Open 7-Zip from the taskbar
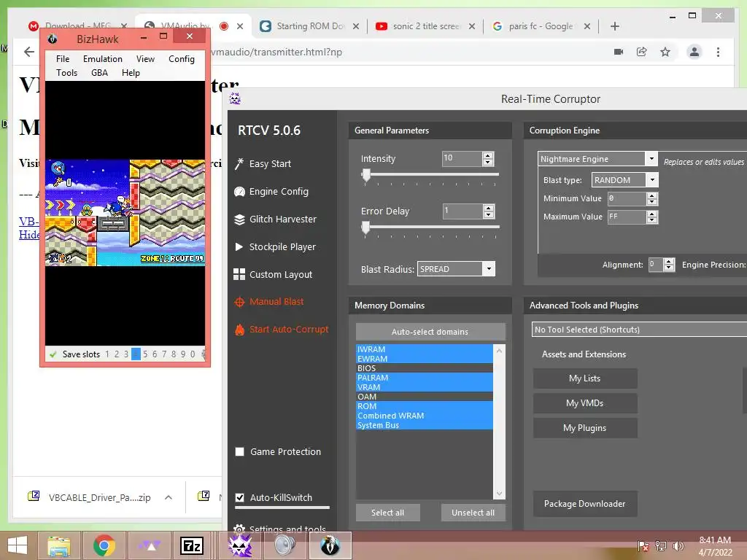 (192, 545)
